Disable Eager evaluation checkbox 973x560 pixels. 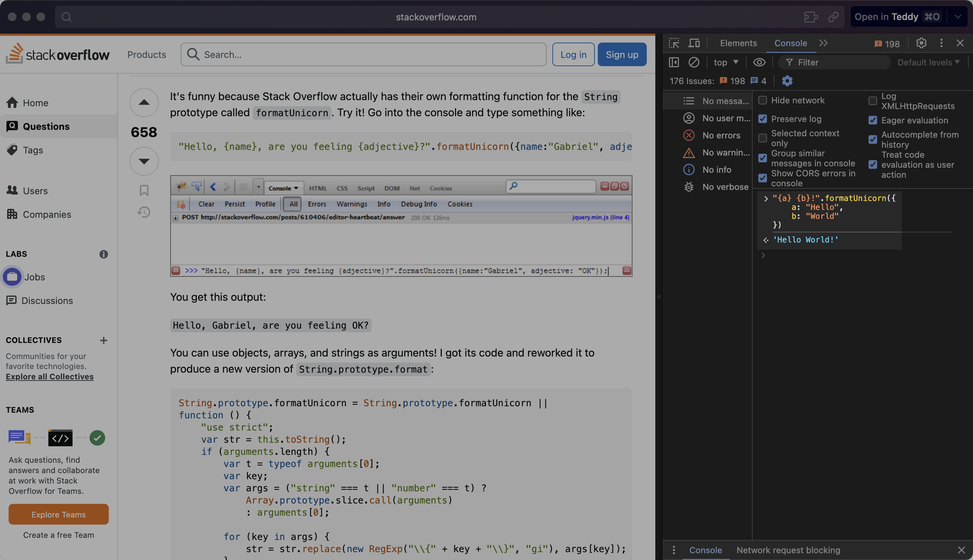[872, 120]
